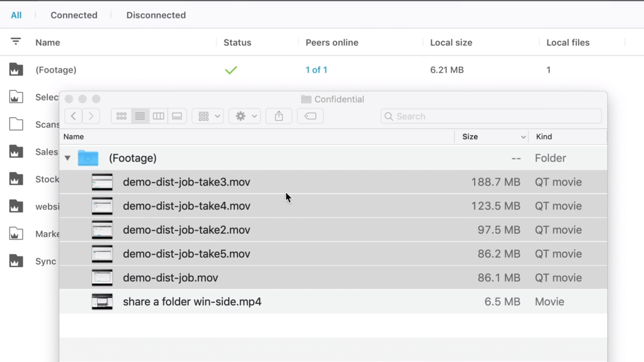Switch Finder to icon view
This screenshot has width=644, height=362.
[x=121, y=116]
